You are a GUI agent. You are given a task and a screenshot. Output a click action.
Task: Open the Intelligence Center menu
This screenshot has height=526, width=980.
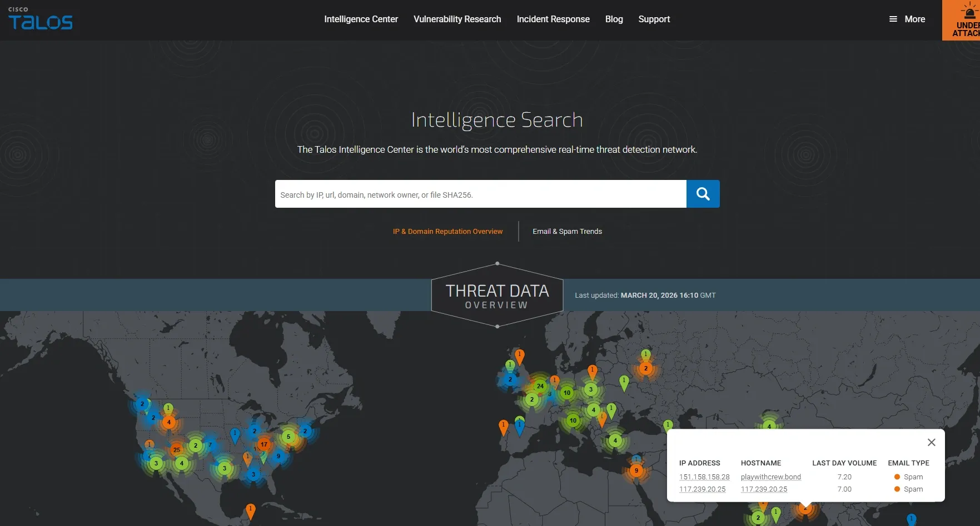tap(361, 19)
